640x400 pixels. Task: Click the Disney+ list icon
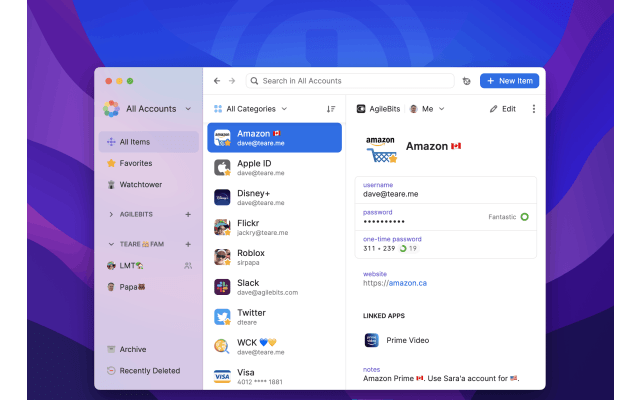tap(222, 198)
